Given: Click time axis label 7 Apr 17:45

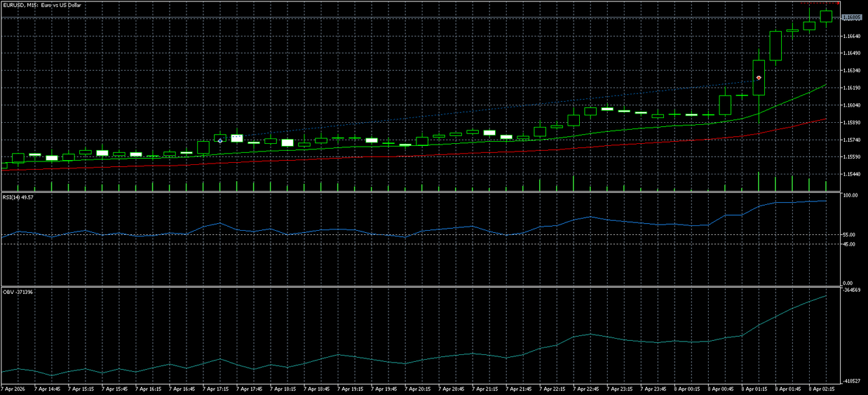Looking at the screenshot, I should (x=250, y=390).
